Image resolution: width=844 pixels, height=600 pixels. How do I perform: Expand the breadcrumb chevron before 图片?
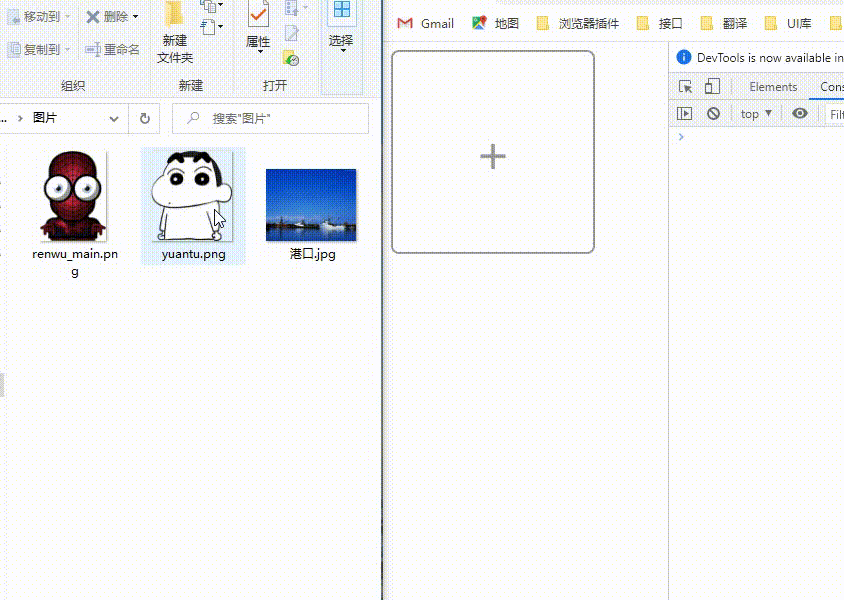pos(20,118)
